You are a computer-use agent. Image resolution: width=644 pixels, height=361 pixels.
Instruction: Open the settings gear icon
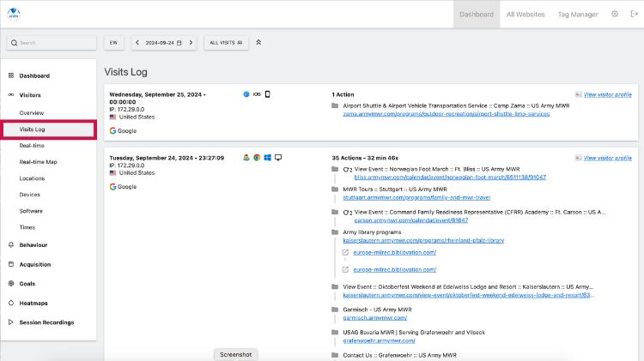coord(614,14)
